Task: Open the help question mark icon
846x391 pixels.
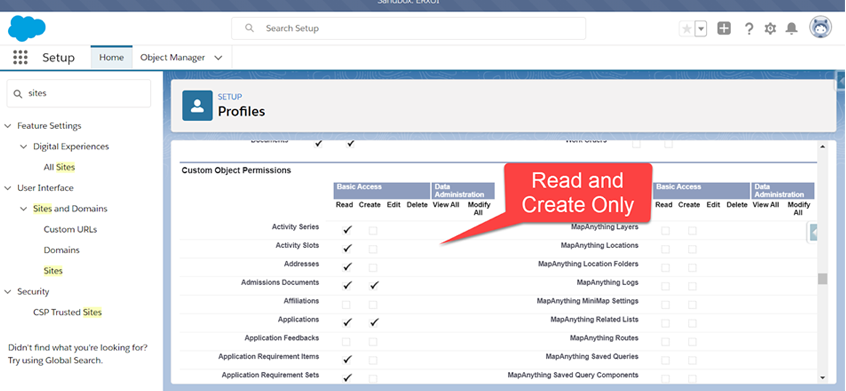Action: tap(748, 29)
